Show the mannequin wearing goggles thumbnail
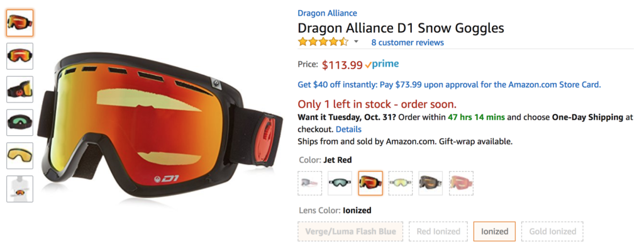This screenshot has width=644, height=249. [19, 189]
